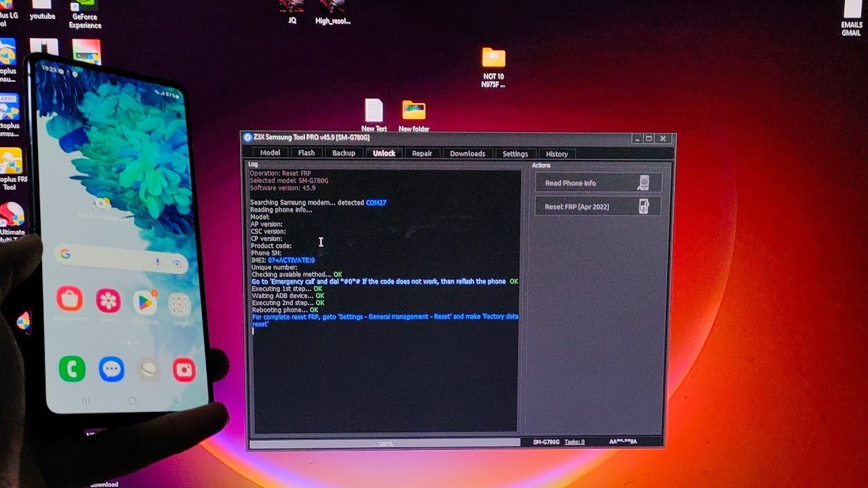The width and height of the screenshot is (868, 488).
Task: Go to the Repair tab
Action: pos(422,153)
